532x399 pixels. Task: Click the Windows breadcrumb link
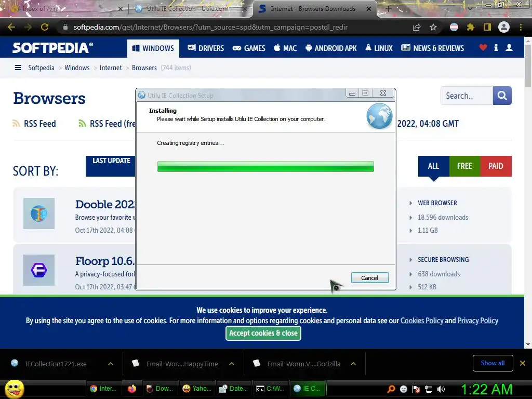pos(77,68)
